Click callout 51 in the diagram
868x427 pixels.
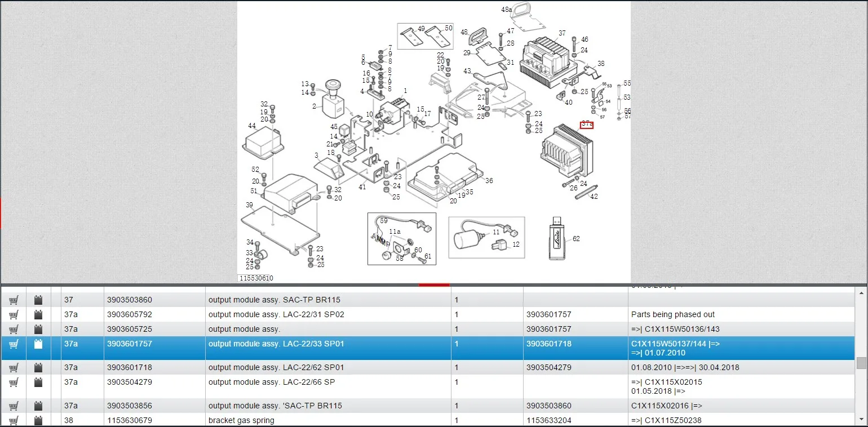click(254, 191)
